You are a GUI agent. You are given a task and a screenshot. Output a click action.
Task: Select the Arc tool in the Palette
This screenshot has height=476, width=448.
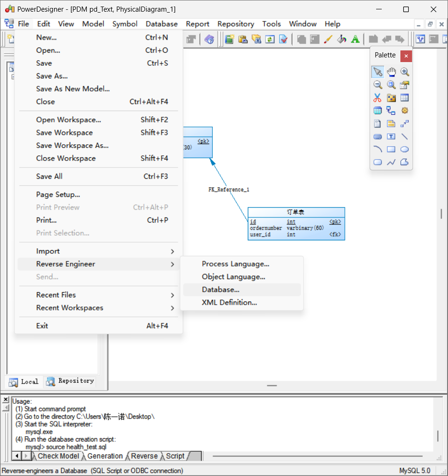[x=378, y=149]
